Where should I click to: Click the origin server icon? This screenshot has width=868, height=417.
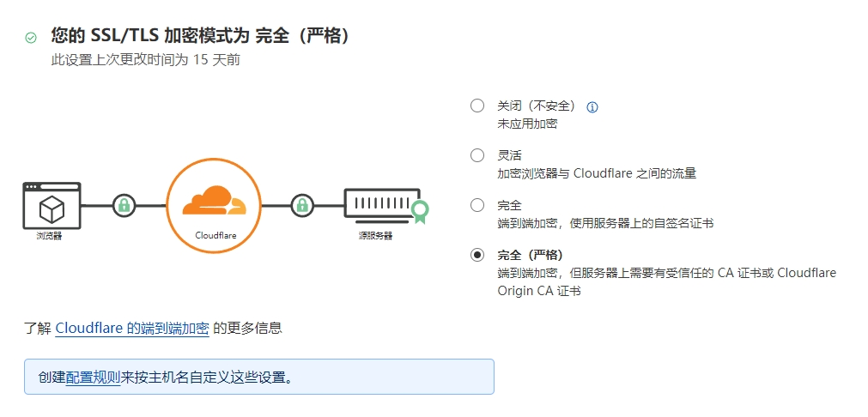pos(382,204)
